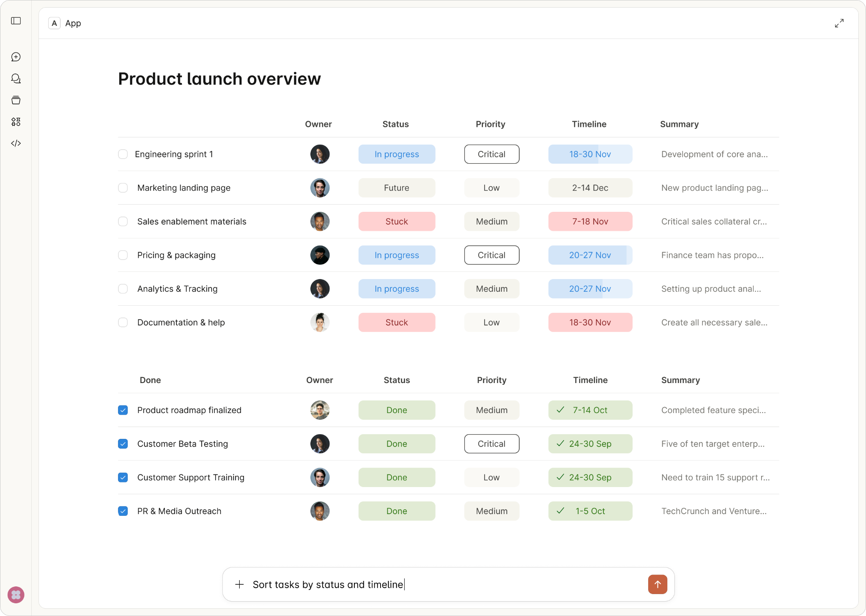Screen dimensions: 866x616
Task: Open the Documentation & help task
Action: coord(181,322)
